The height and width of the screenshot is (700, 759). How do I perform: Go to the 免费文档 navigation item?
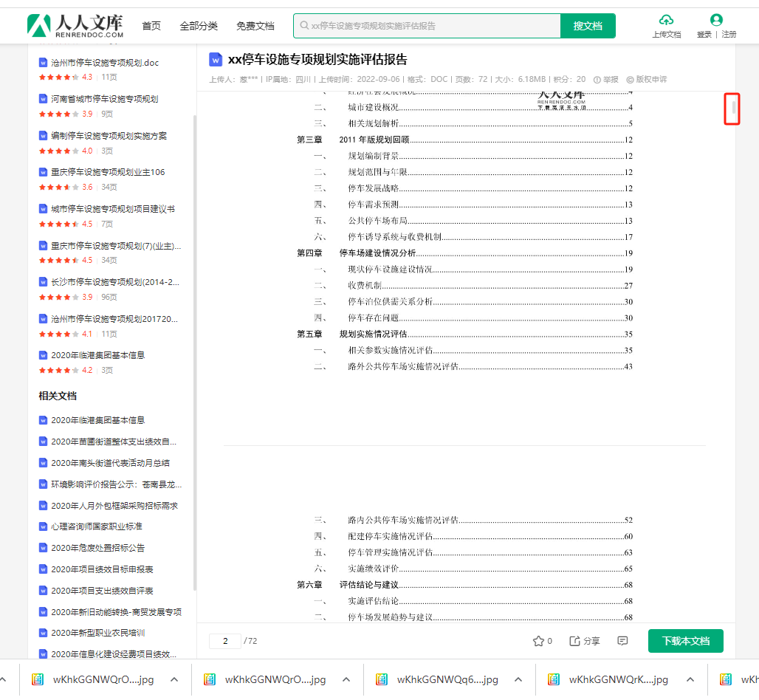pyautogui.click(x=255, y=26)
